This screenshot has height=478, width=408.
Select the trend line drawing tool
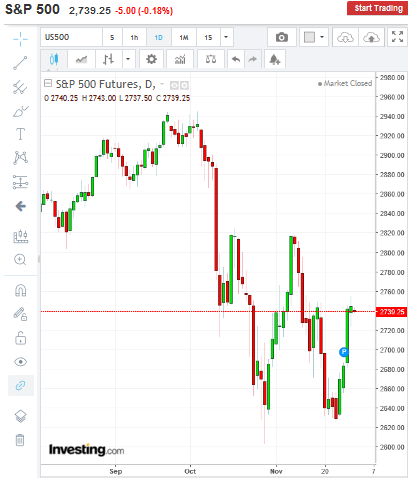20,63
